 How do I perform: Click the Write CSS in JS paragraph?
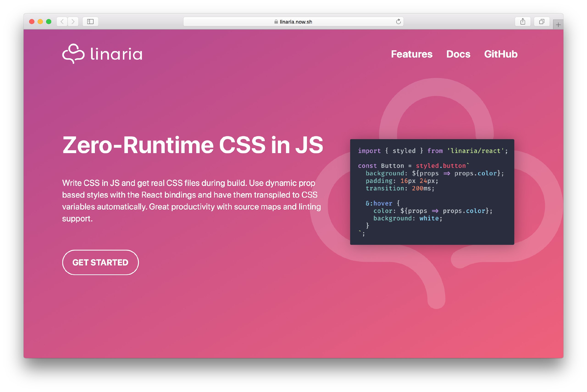coord(191,201)
